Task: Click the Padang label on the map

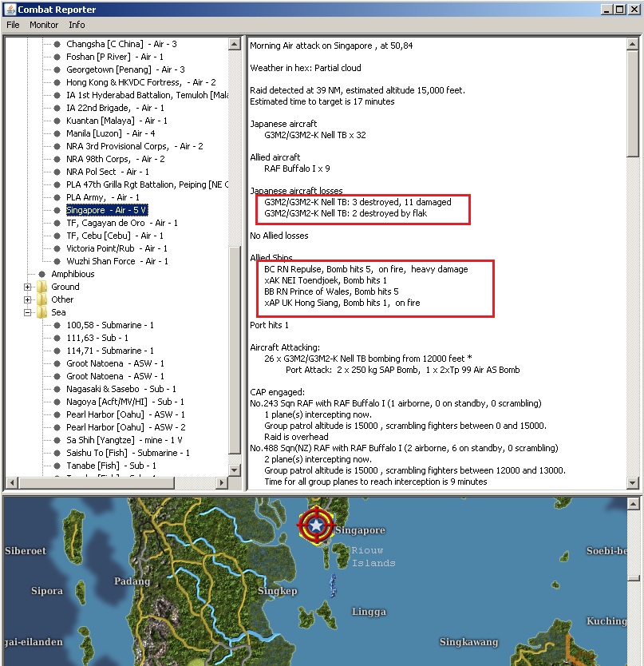Action: click(132, 581)
